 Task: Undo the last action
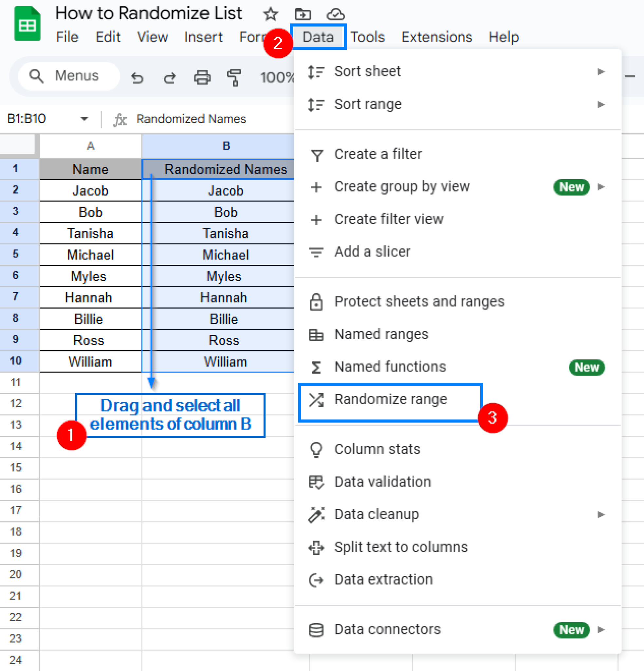[137, 77]
